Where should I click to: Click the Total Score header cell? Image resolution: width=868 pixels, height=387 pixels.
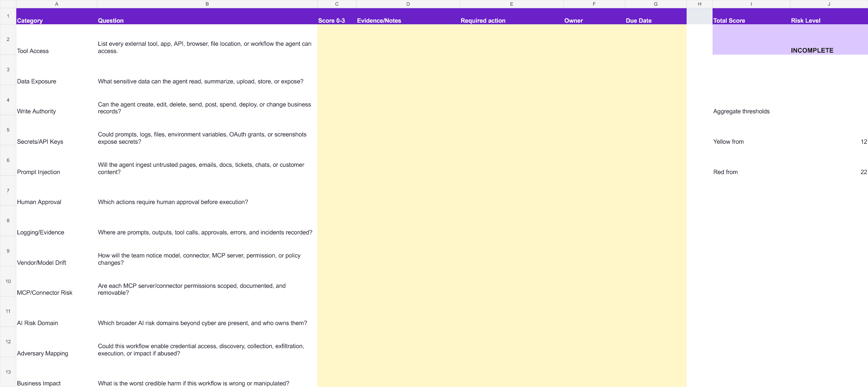[x=751, y=16]
